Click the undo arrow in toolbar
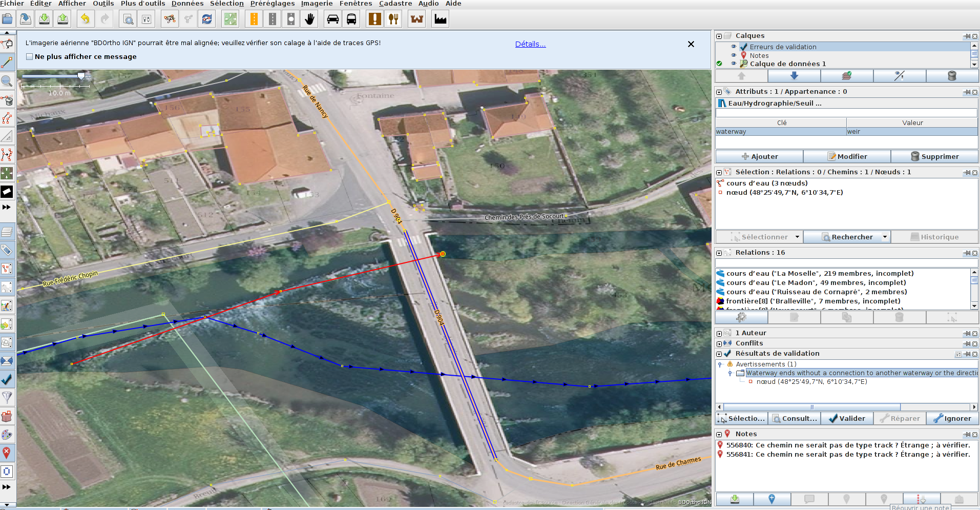 pyautogui.click(x=85, y=19)
